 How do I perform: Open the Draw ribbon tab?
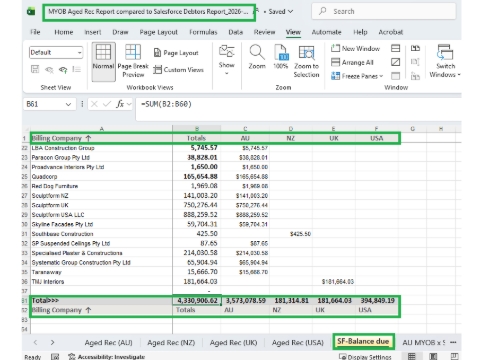(120, 32)
